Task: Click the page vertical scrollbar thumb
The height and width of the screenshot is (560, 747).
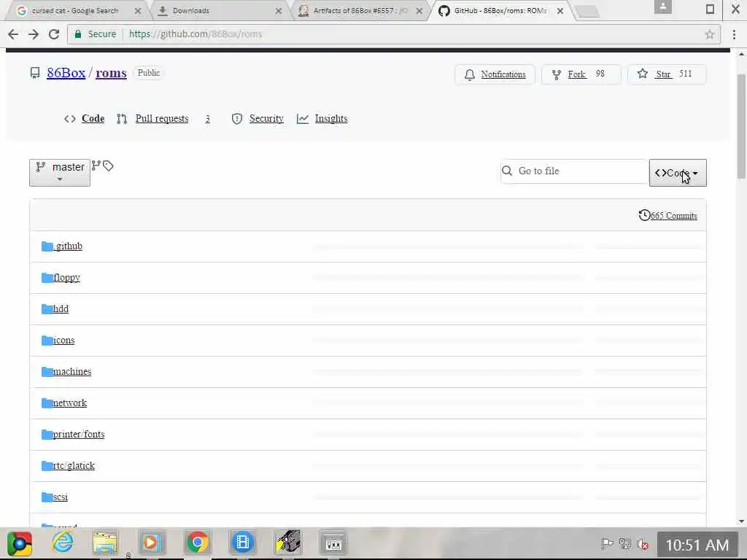Action: point(741,127)
